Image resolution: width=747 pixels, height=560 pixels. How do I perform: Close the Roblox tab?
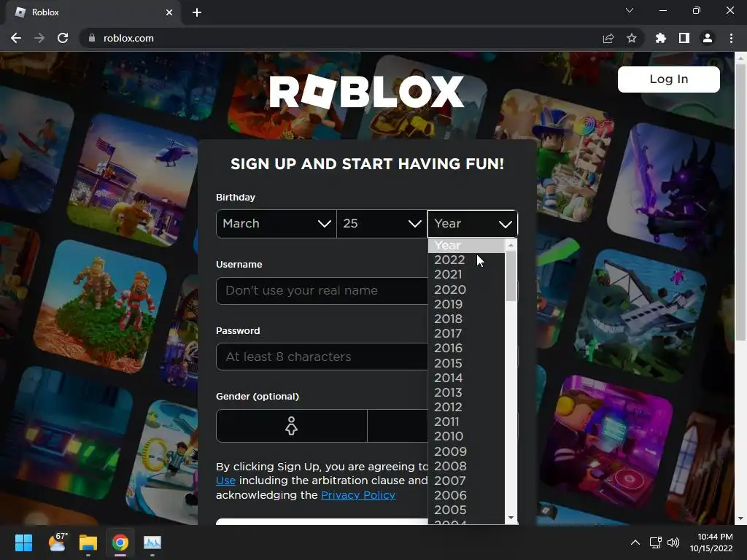(x=169, y=12)
